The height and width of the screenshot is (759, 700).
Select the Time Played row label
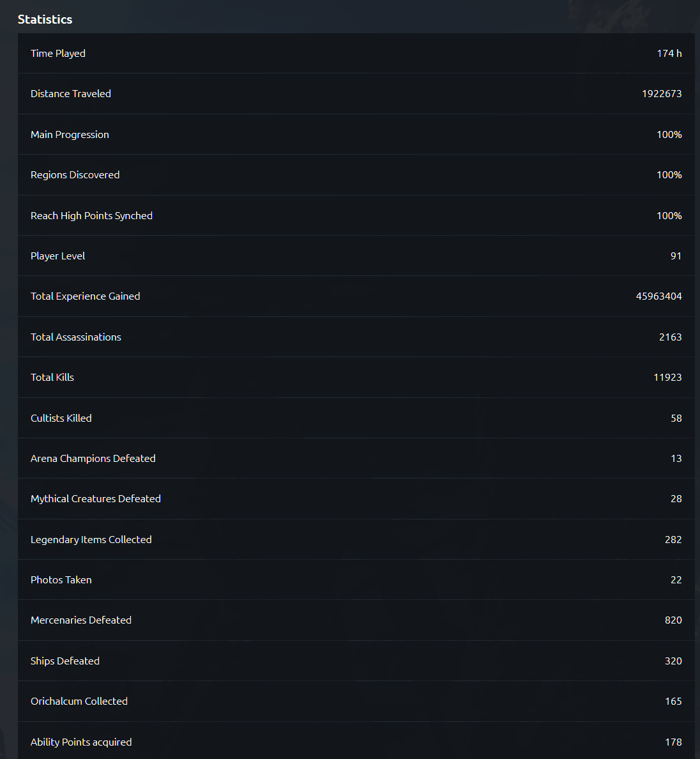click(x=58, y=53)
